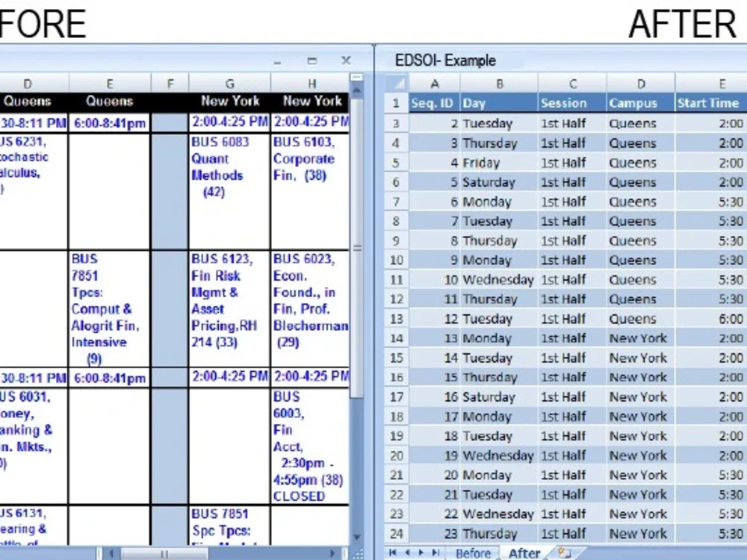
Task: Click the horizontal scrollbar thumb in Before window
Action: pos(164,553)
